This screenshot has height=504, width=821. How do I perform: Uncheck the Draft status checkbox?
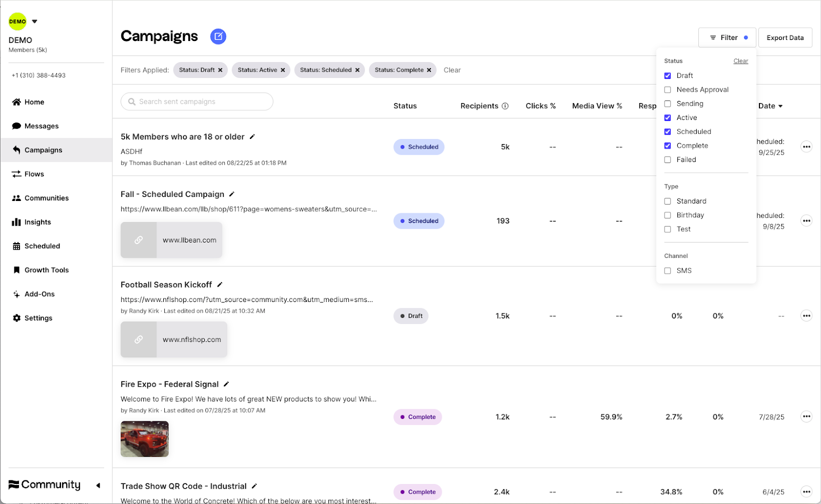668,76
